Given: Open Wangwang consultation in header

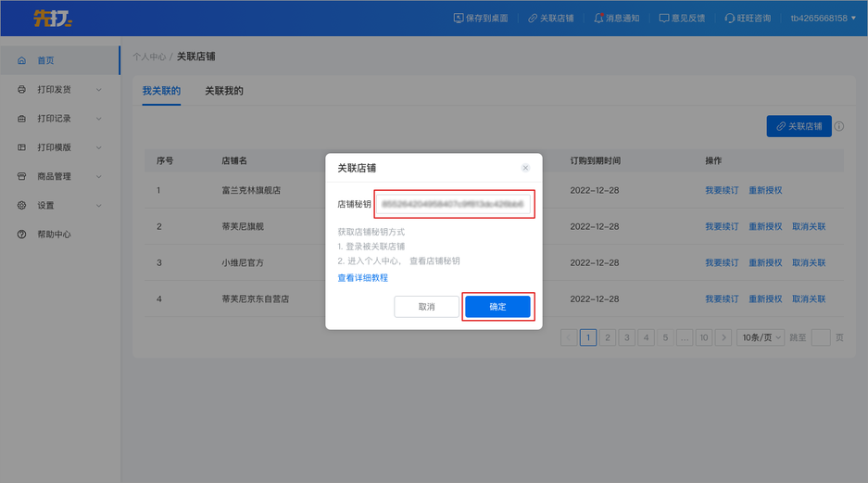Looking at the screenshot, I should click(730, 19).
